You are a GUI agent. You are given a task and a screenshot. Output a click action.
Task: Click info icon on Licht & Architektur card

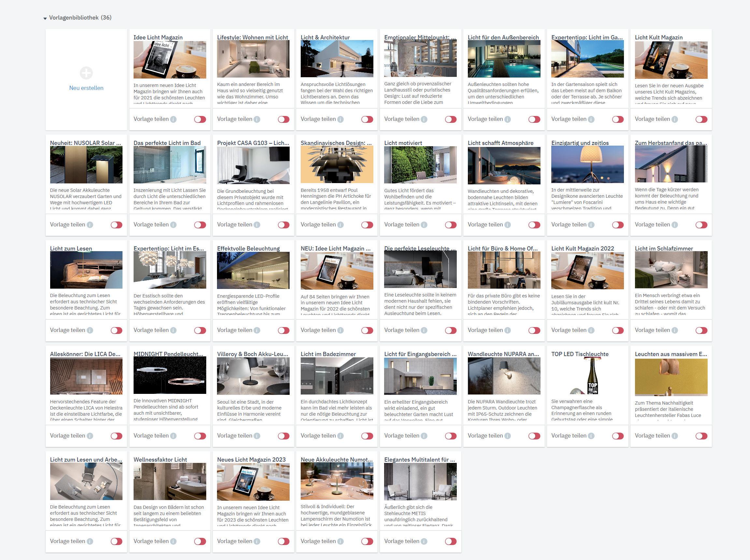pyautogui.click(x=340, y=119)
